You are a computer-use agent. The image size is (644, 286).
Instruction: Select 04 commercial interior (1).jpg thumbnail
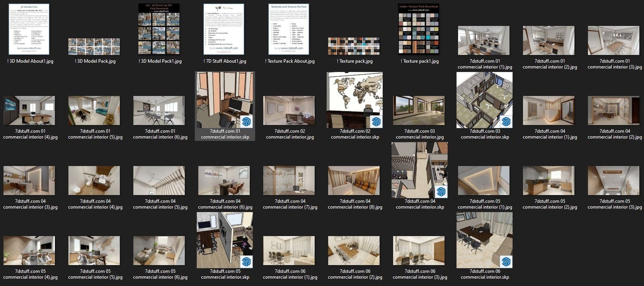(549, 111)
